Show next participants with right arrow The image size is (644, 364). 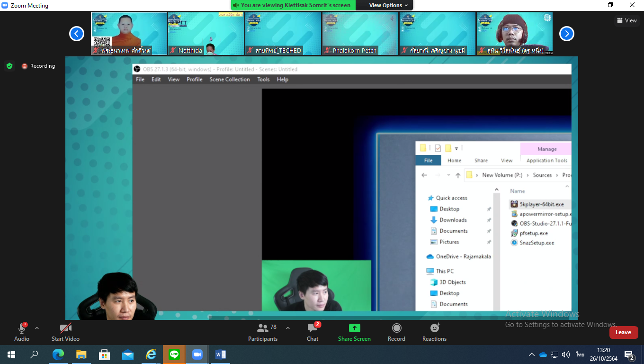point(567,34)
